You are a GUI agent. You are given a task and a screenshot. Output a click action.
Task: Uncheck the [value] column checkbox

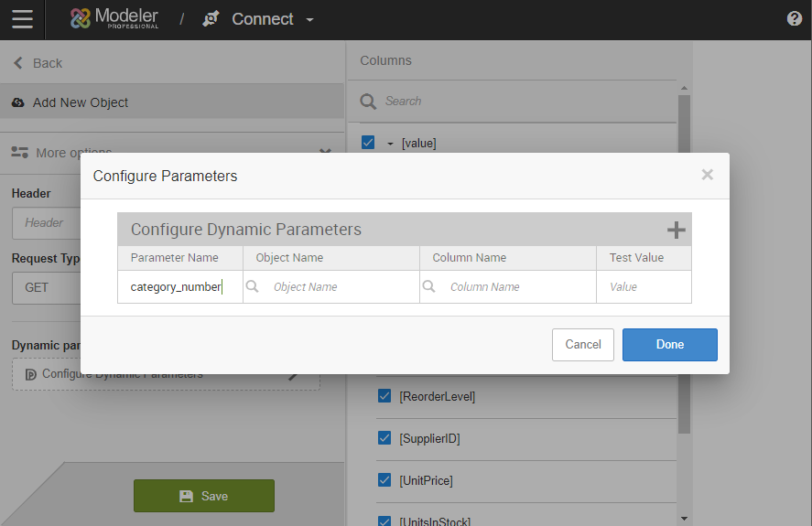(368, 143)
